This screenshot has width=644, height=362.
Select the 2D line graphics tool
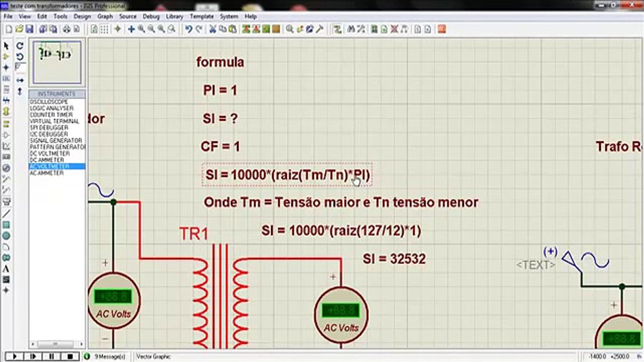pyautogui.click(x=6, y=214)
